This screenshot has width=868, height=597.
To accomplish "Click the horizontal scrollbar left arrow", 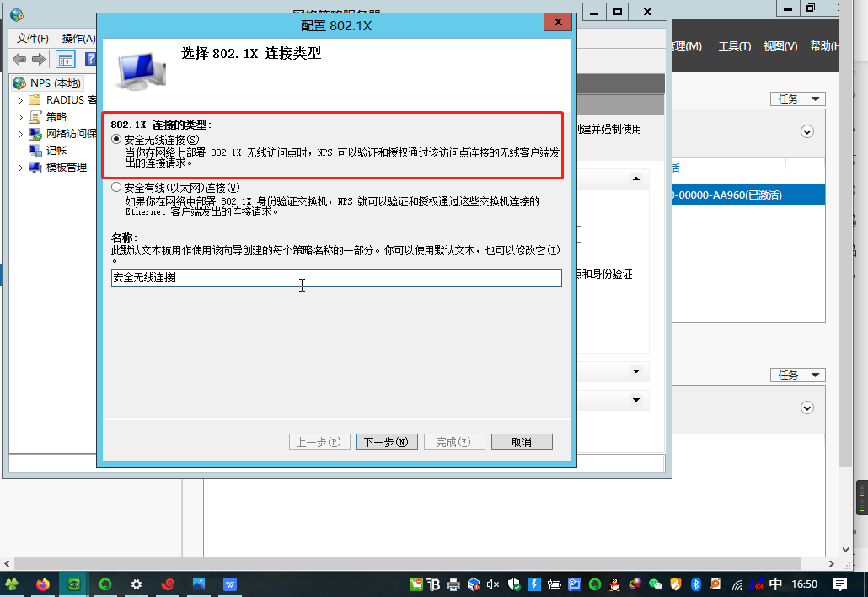I will 7,564.
